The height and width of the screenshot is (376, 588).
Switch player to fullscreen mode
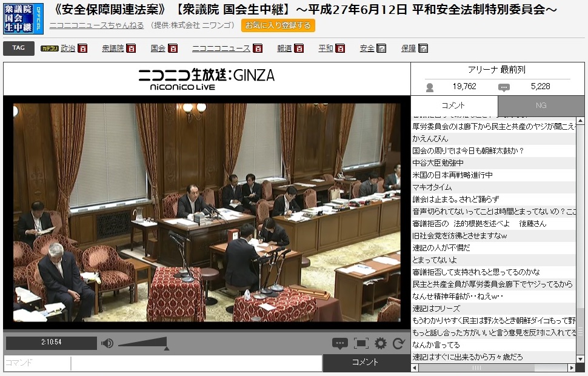point(361,343)
